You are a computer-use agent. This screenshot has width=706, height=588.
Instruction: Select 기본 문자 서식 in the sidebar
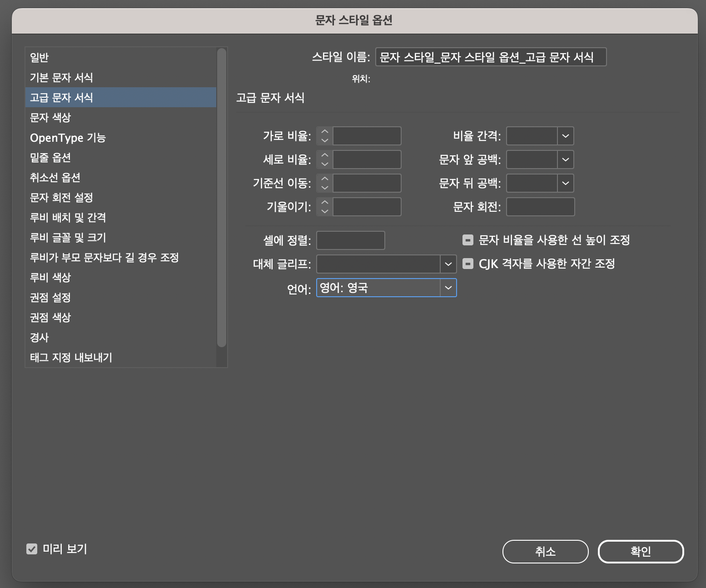pos(61,78)
